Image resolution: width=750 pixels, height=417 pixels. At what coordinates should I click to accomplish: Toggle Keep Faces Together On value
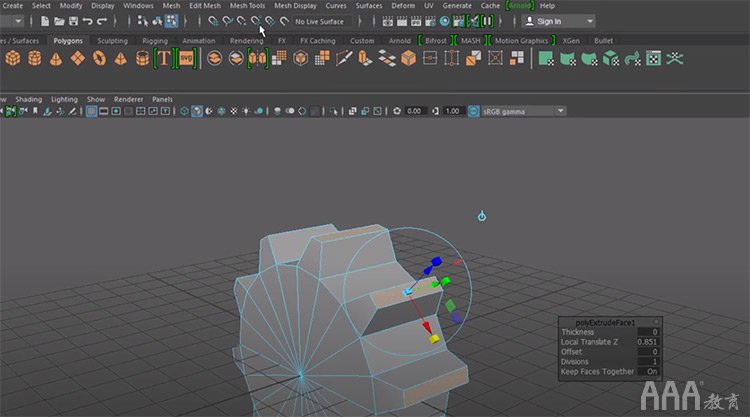652,372
